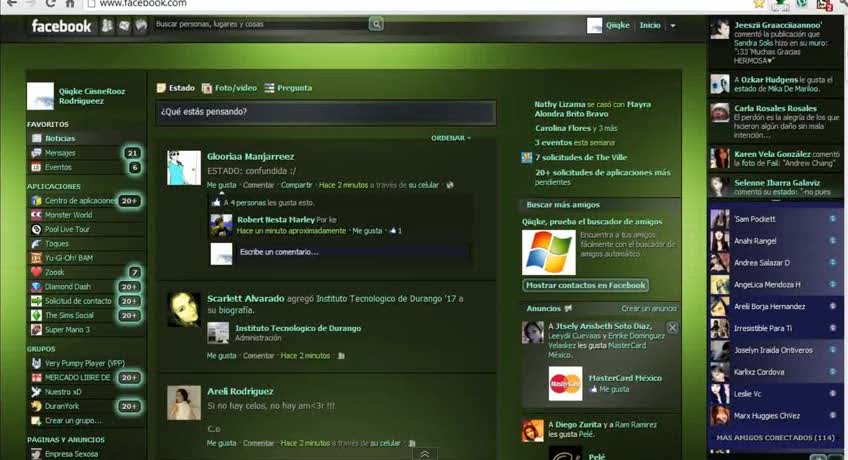Open friend requests icon in top bar
The image size is (848, 460).
point(107,25)
